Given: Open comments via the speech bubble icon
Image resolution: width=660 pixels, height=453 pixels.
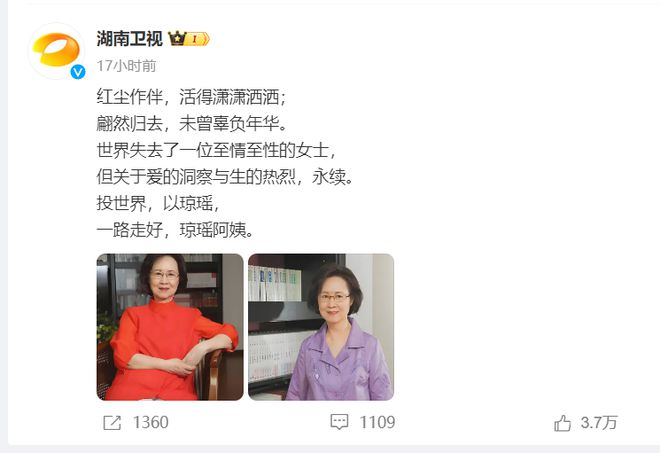Looking at the screenshot, I should point(339,422).
